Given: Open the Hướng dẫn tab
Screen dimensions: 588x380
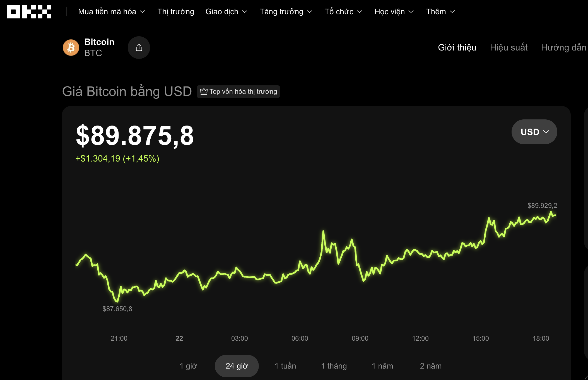Looking at the screenshot, I should point(564,47).
